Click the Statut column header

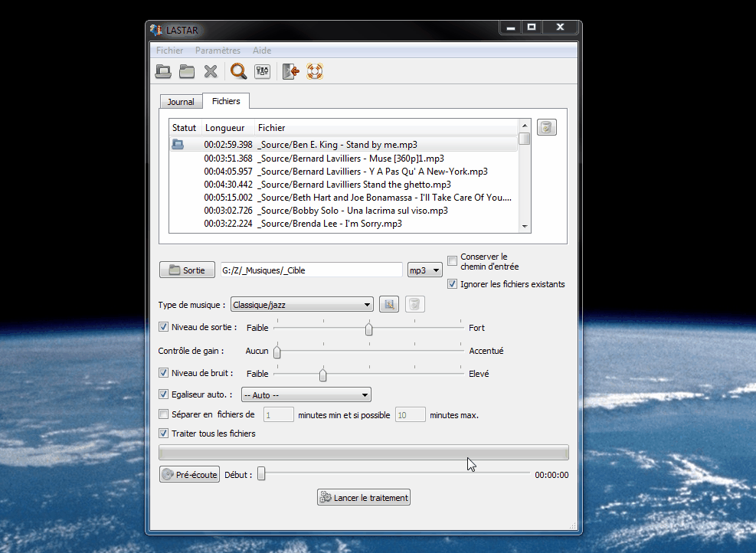click(x=184, y=128)
